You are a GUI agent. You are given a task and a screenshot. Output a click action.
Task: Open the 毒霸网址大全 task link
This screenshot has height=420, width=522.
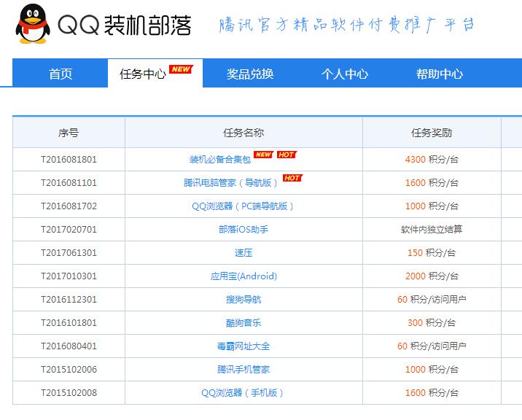pyautogui.click(x=244, y=346)
